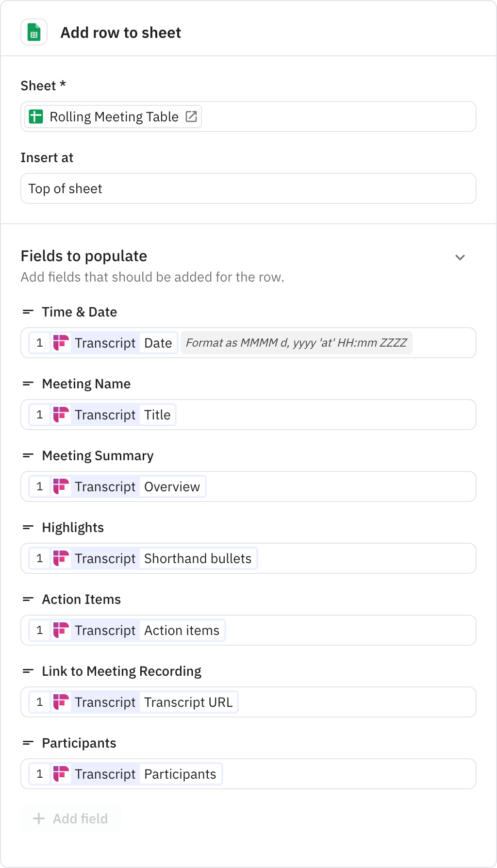Click the drag handle beside Link to Meeting Recording
The image size is (497, 868).
pos(28,671)
